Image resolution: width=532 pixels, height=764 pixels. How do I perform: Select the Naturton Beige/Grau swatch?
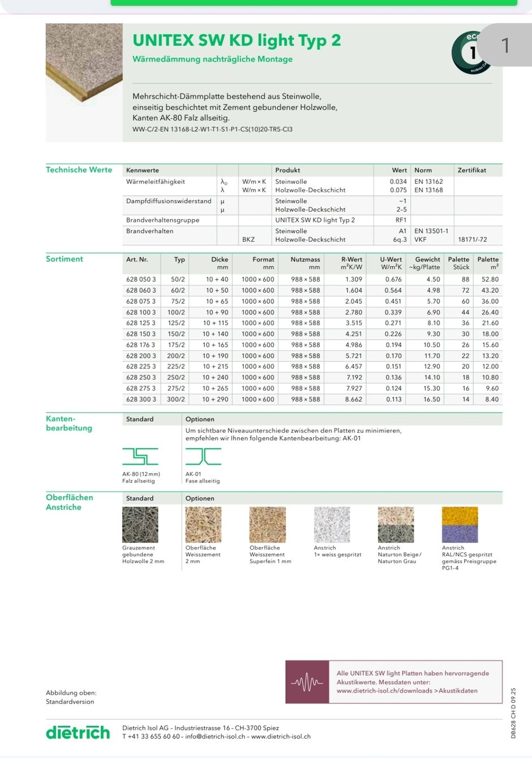coord(396,525)
